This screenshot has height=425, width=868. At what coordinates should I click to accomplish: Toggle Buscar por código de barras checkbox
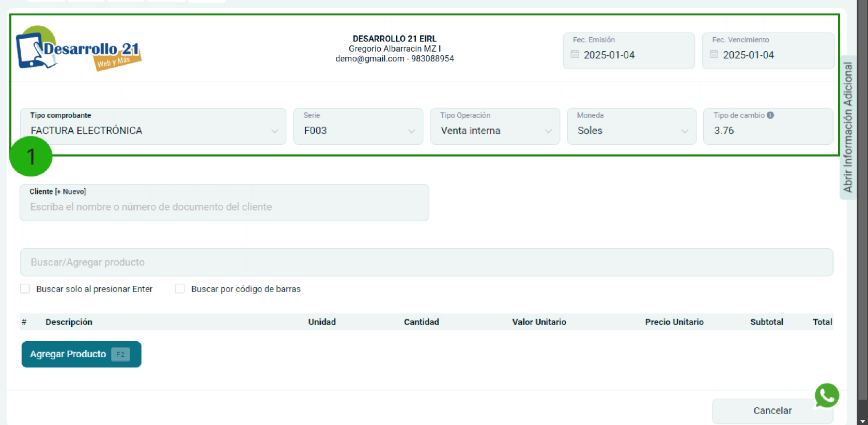pyautogui.click(x=180, y=289)
